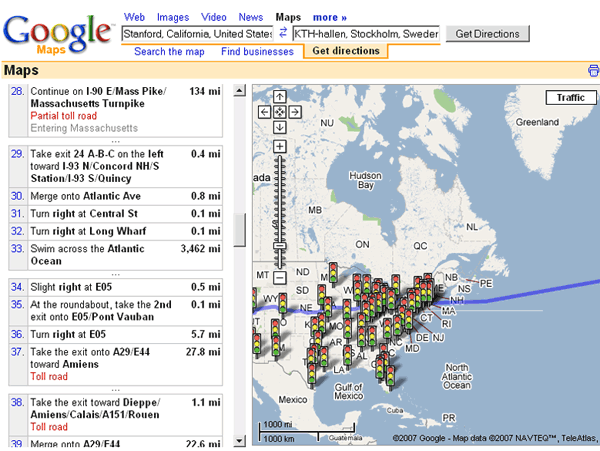This screenshot has height=451, width=600.
Task: Click the step number 34 link
Action: tap(17, 287)
